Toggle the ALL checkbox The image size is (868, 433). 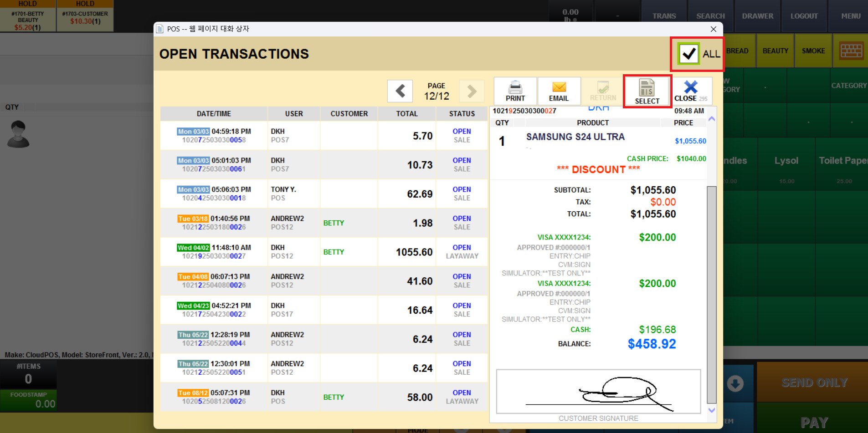coord(688,54)
